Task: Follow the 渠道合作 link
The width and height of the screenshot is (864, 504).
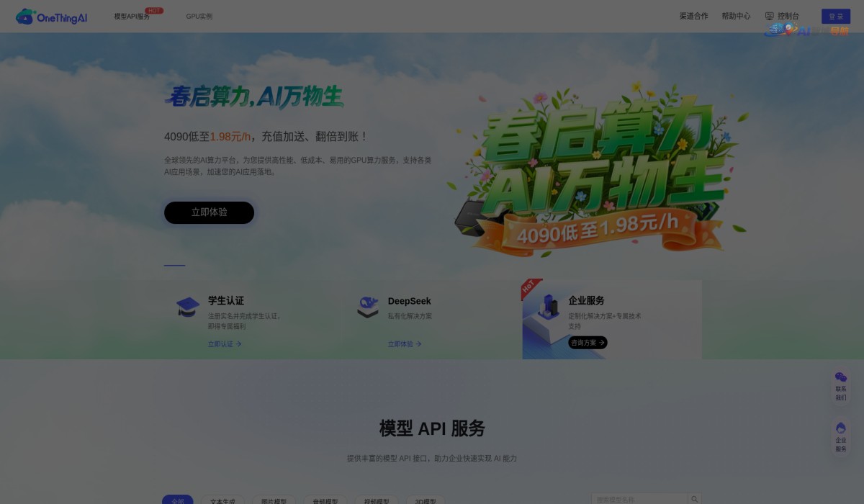Action: (x=693, y=16)
